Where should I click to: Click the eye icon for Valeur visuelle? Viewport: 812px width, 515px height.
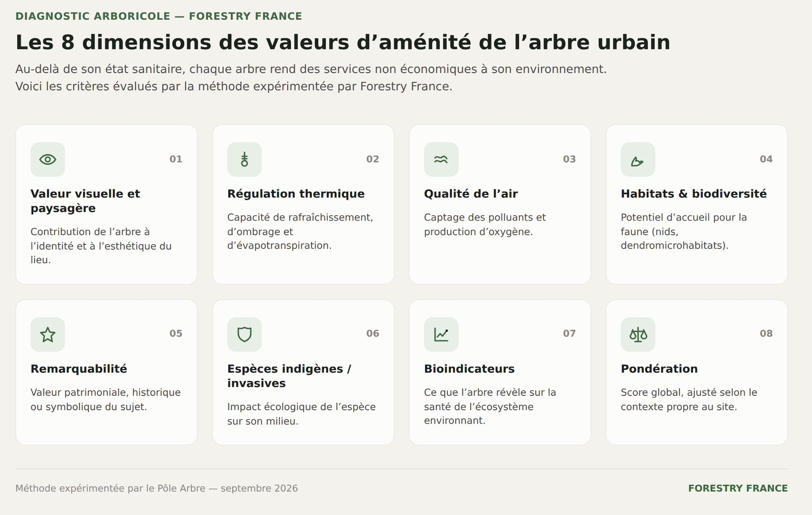(48, 160)
